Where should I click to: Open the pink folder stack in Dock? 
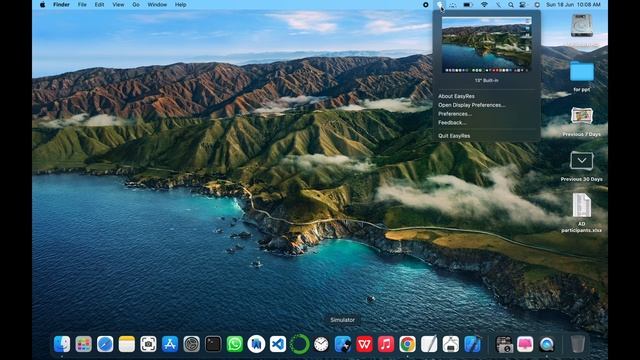coord(525,344)
